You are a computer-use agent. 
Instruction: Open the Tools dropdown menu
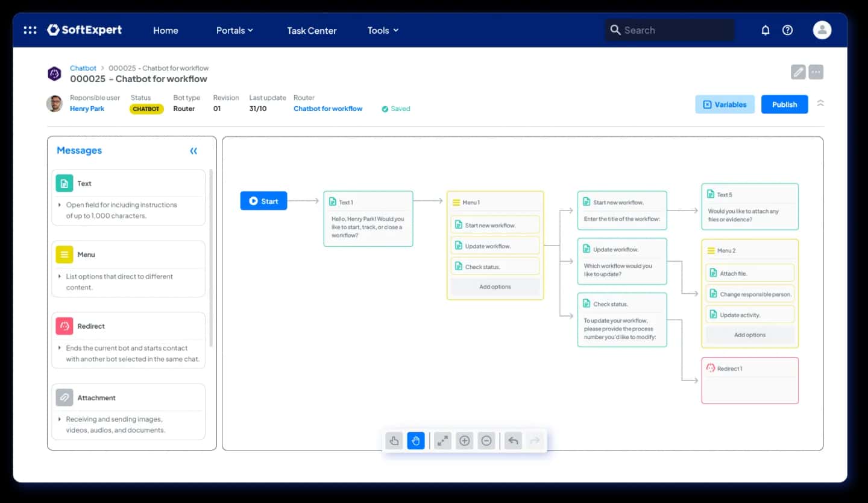[383, 30]
